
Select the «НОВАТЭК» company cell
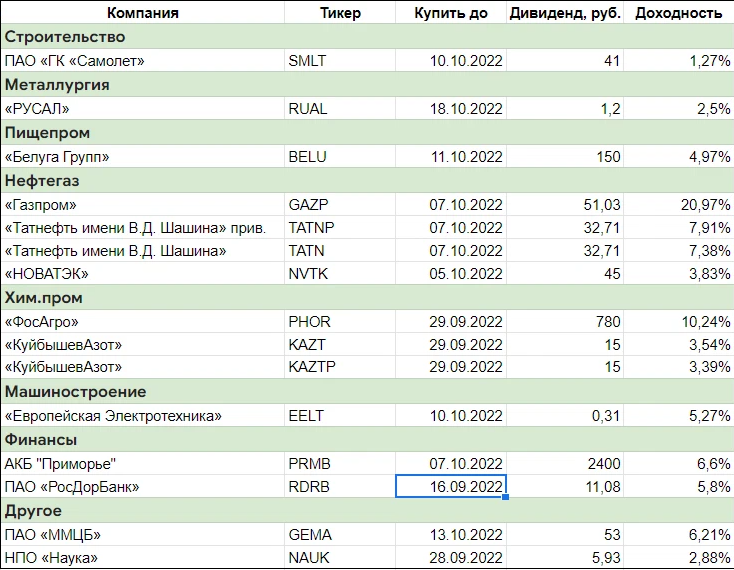coord(143,273)
